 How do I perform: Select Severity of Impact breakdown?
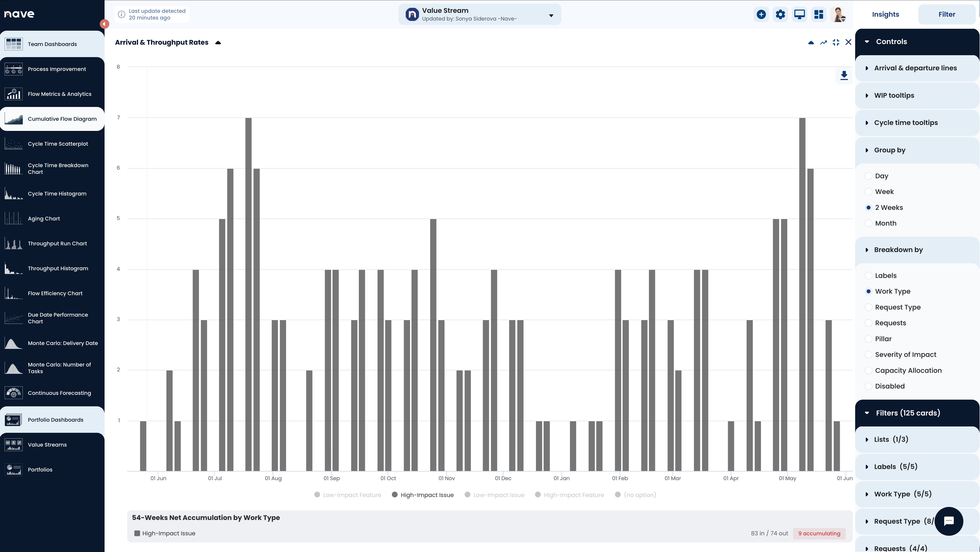click(869, 355)
